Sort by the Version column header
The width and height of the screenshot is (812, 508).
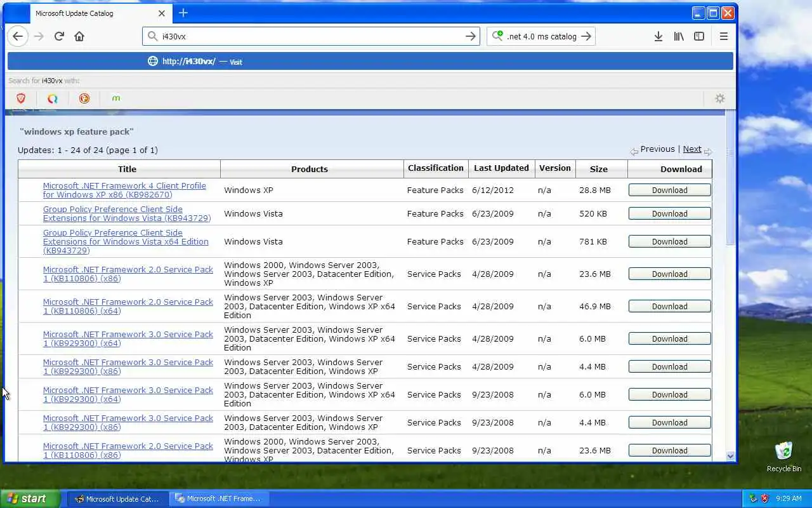point(555,168)
